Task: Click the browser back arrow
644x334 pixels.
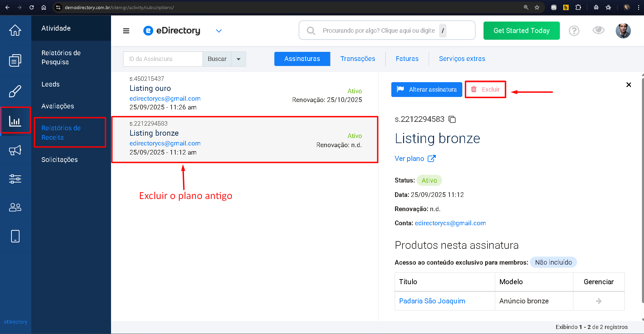Action: coord(7,7)
